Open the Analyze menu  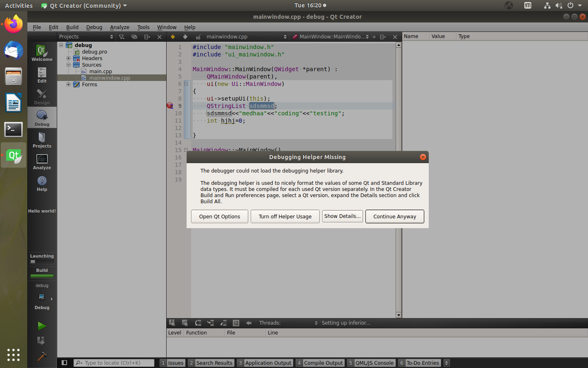[x=120, y=27]
